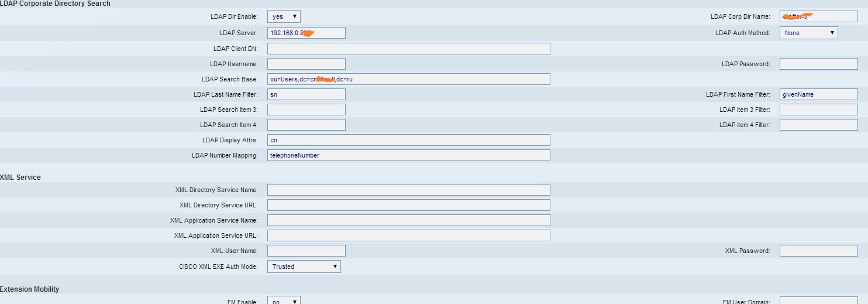Click the LDAP Search Item 3 field
The height and width of the screenshot is (304, 868).
(x=306, y=110)
